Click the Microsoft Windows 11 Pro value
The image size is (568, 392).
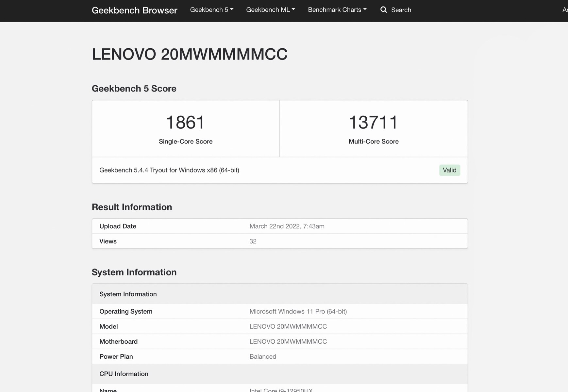point(298,312)
